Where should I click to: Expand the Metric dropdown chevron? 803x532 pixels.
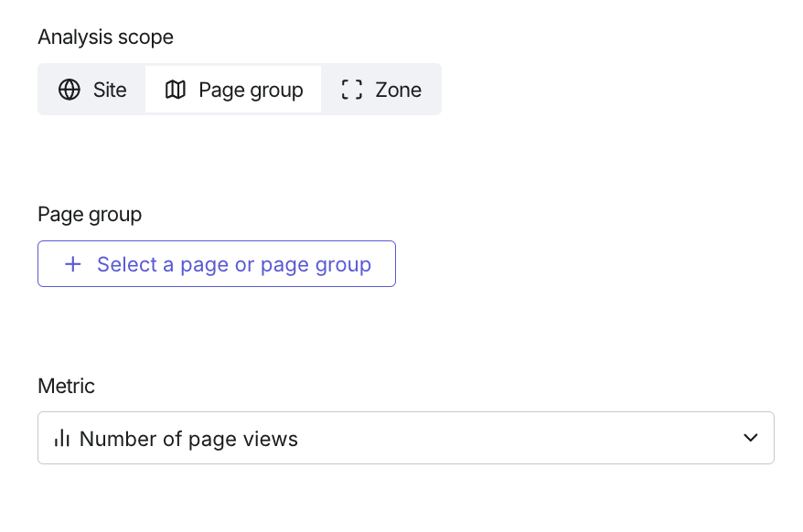[x=750, y=438]
